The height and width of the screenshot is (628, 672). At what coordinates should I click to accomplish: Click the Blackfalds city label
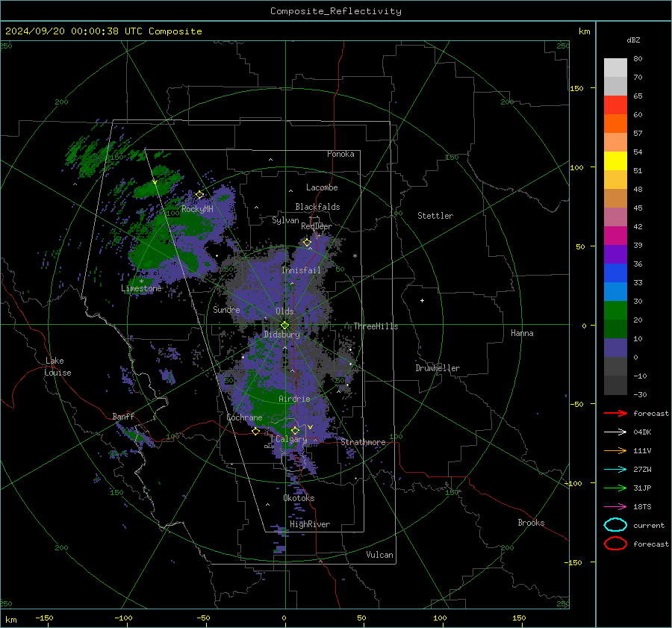317,207
